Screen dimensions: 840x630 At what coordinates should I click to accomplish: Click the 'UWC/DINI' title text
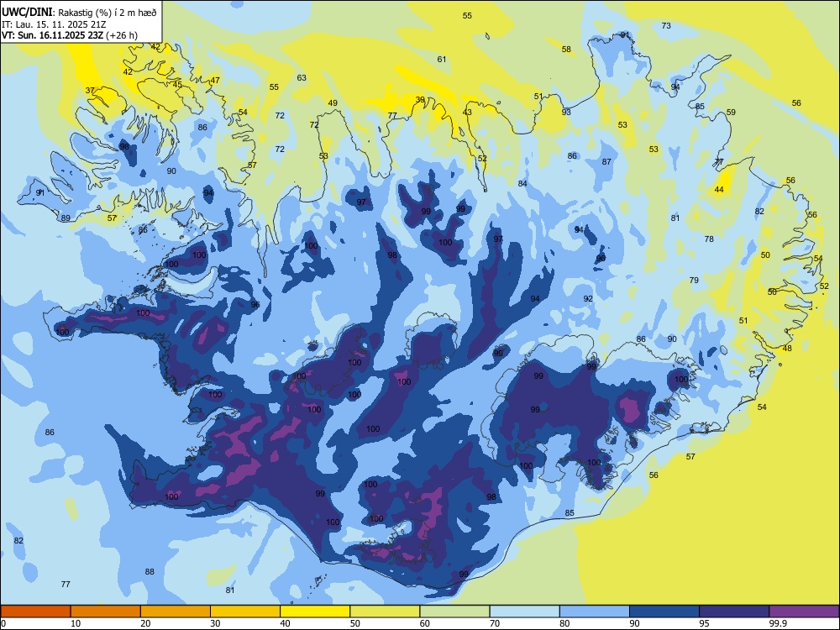point(27,13)
